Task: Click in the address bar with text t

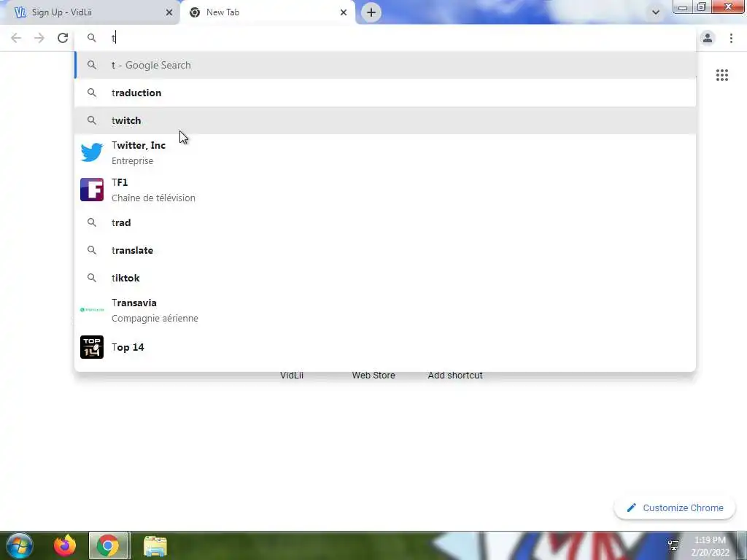Action: coord(385,38)
